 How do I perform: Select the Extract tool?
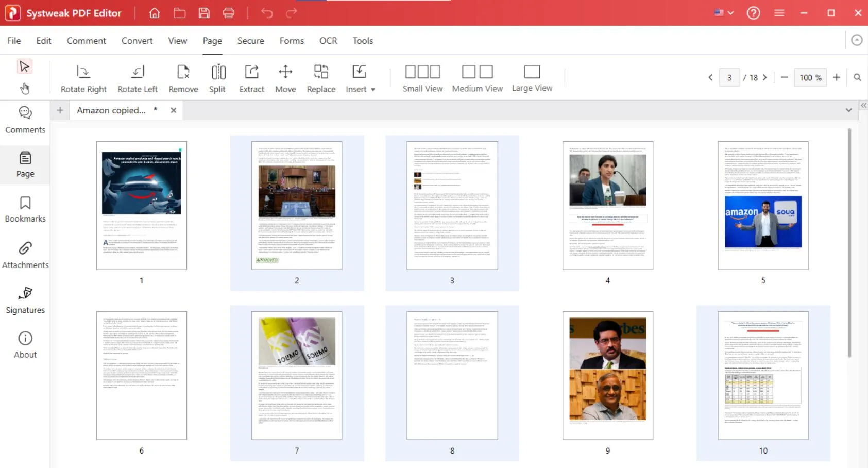(x=251, y=77)
